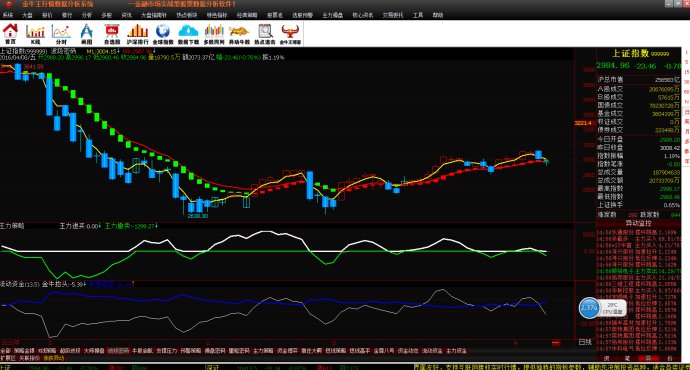The image size is (690, 370).
Task: Open the 自选股 watchlist icon
Action: pos(112,34)
